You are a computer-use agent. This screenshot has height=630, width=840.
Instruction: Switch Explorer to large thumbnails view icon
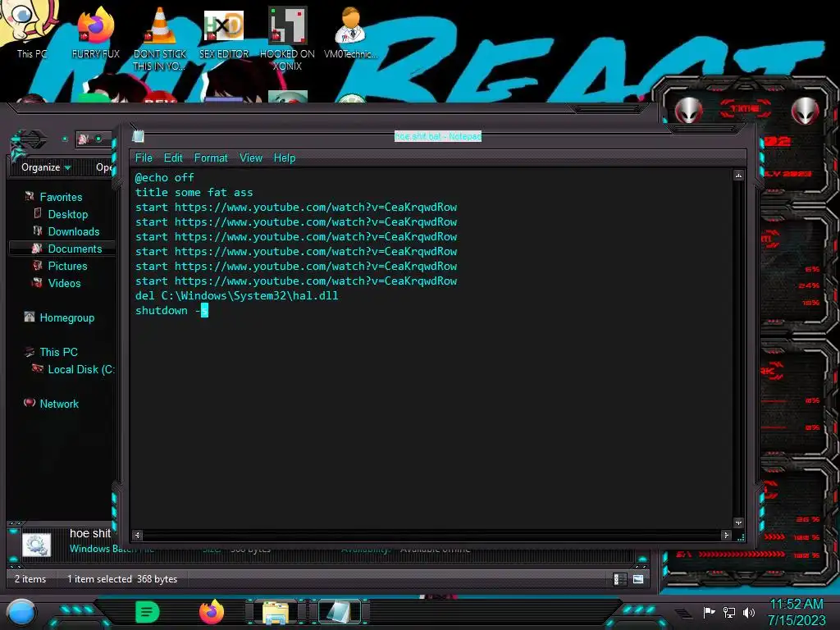638,579
